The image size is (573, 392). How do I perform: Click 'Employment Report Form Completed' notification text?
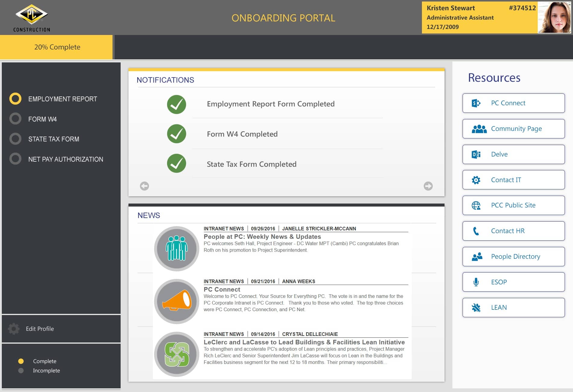[271, 104]
